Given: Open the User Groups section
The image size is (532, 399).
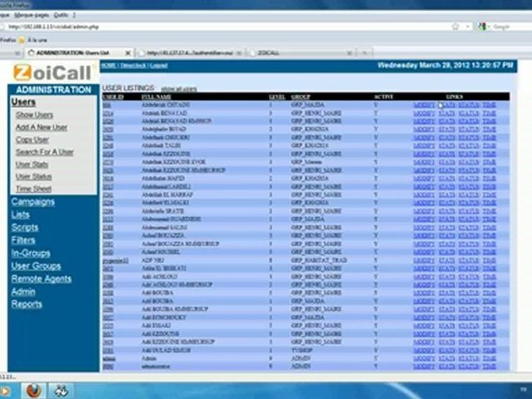Looking at the screenshot, I should 37,267.
